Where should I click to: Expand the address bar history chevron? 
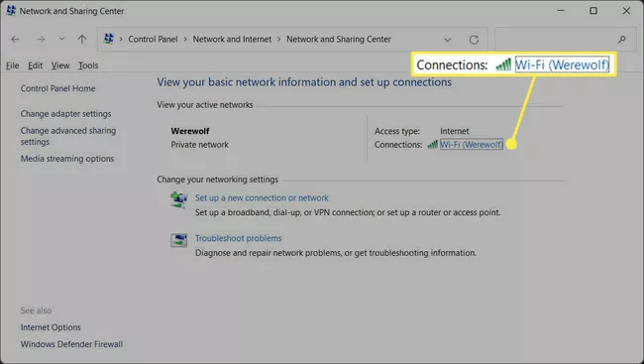(x=447, y=40)
